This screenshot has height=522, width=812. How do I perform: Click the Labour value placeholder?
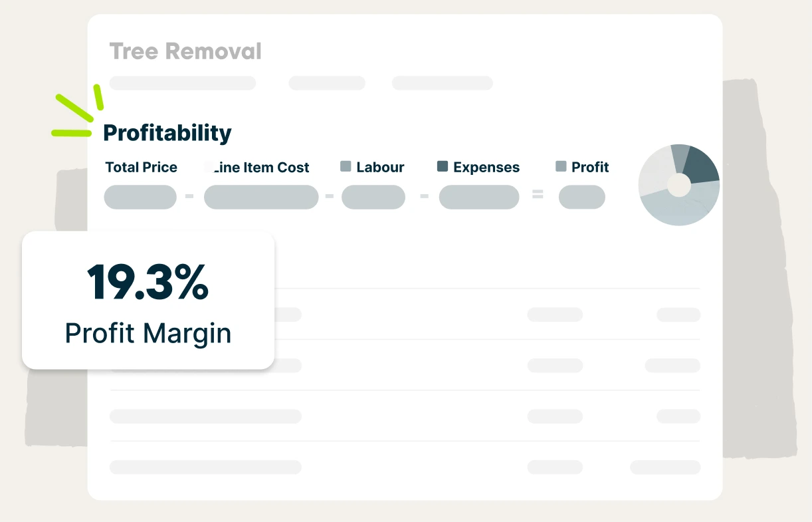tap(373, 197)
